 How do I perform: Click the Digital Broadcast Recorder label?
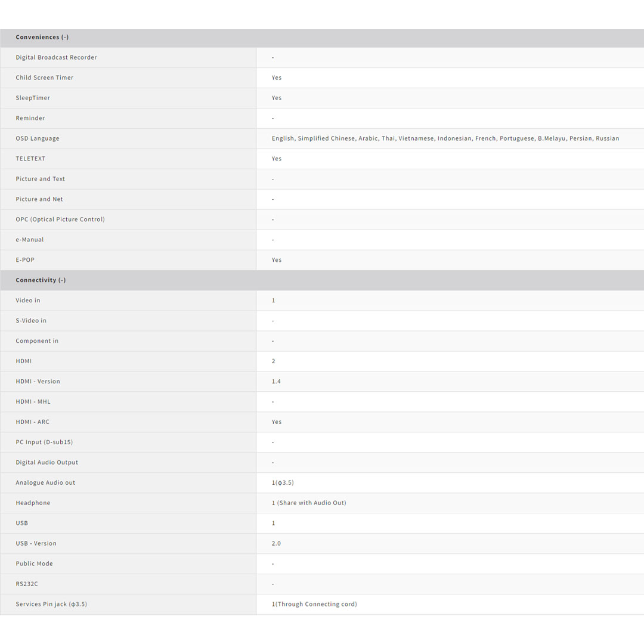56,57
